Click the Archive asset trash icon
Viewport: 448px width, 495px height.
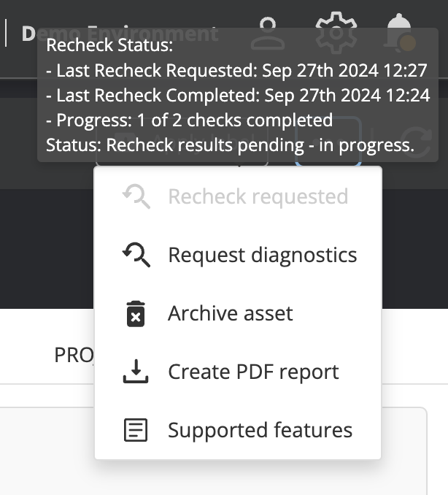click(136, 313)
